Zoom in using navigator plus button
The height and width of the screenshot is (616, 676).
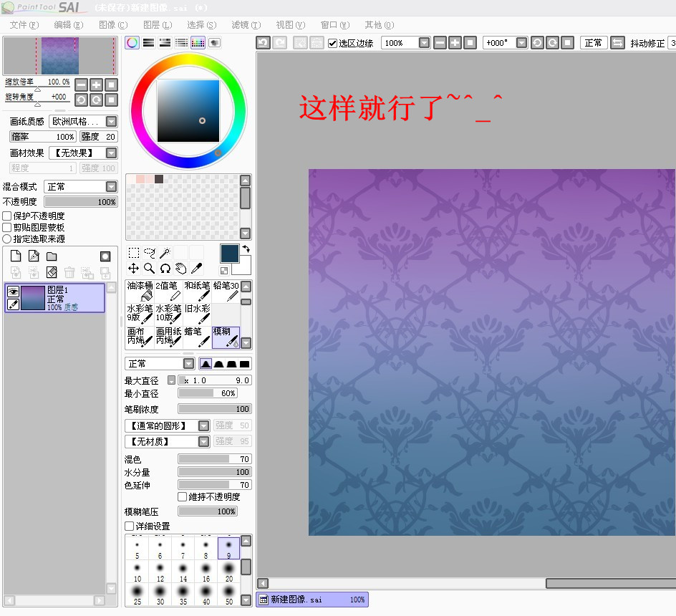point(96,85)
